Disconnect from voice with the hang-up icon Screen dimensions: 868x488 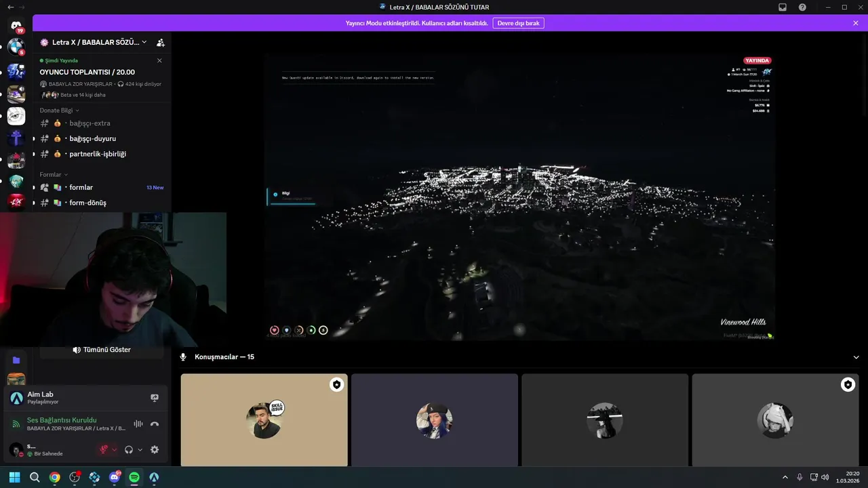tap(155, 424)
